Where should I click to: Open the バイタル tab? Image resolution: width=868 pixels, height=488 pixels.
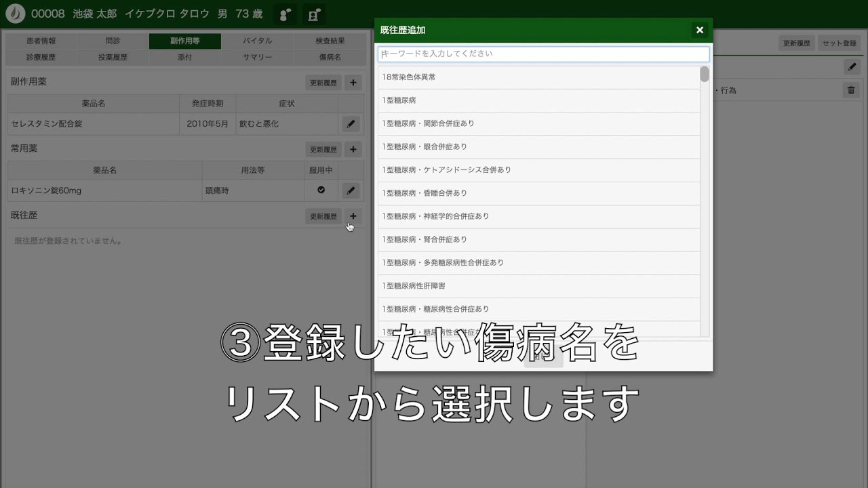click(257, 41)
